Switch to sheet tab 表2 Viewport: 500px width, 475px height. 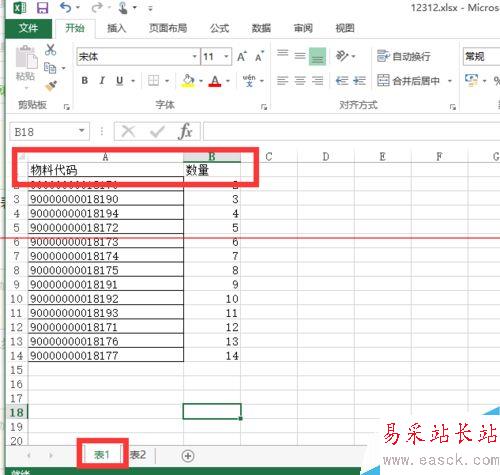tap(138, 455)
